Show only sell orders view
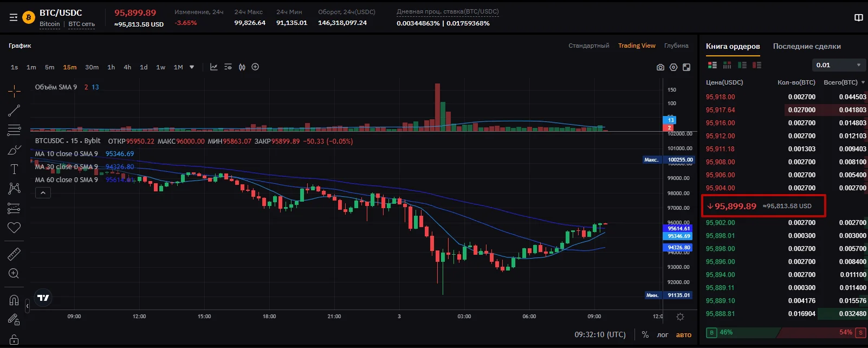 click(757, 65)
